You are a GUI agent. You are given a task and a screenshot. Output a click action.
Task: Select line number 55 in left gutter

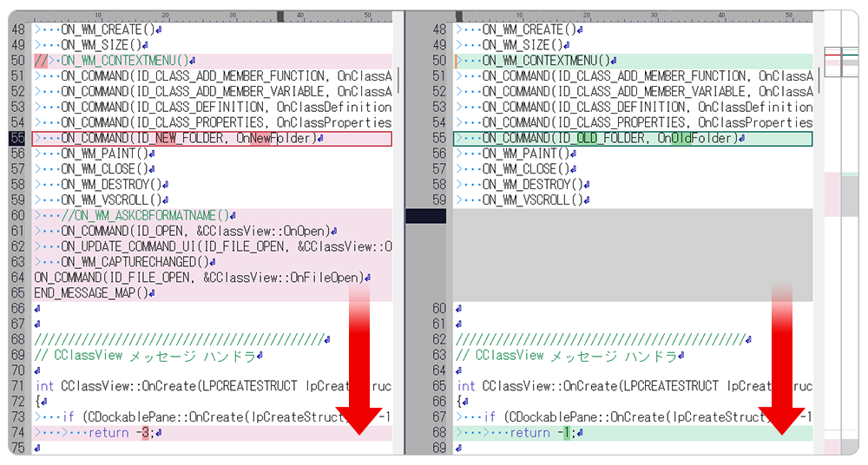(17, 138)
